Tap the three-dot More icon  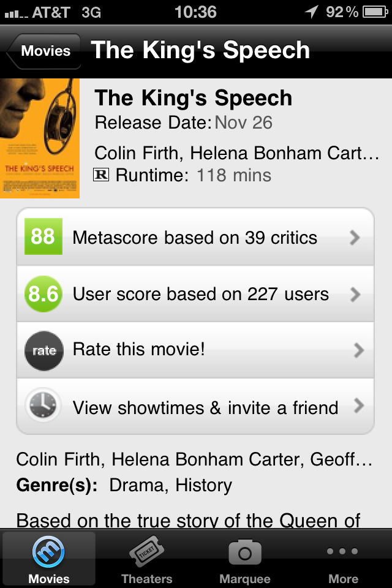(x=343, y=552)
